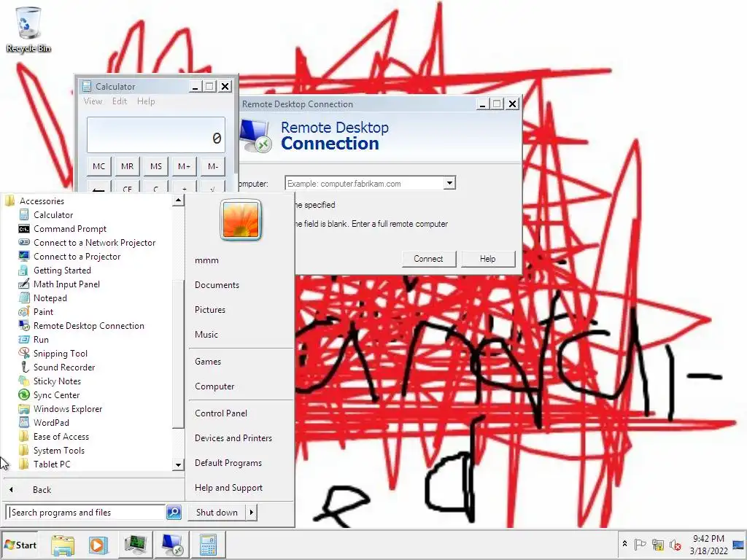
Task: Open Calculator View menu
Action: pos(93,101)
